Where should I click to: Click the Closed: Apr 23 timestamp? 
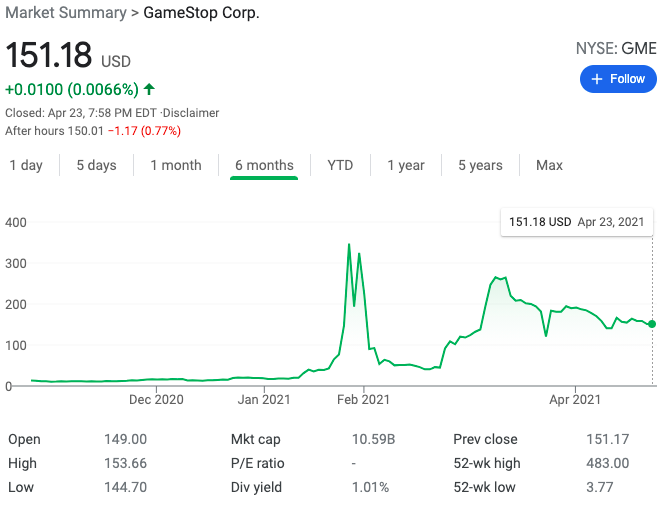pyautogui.click(x=81, y=113)
